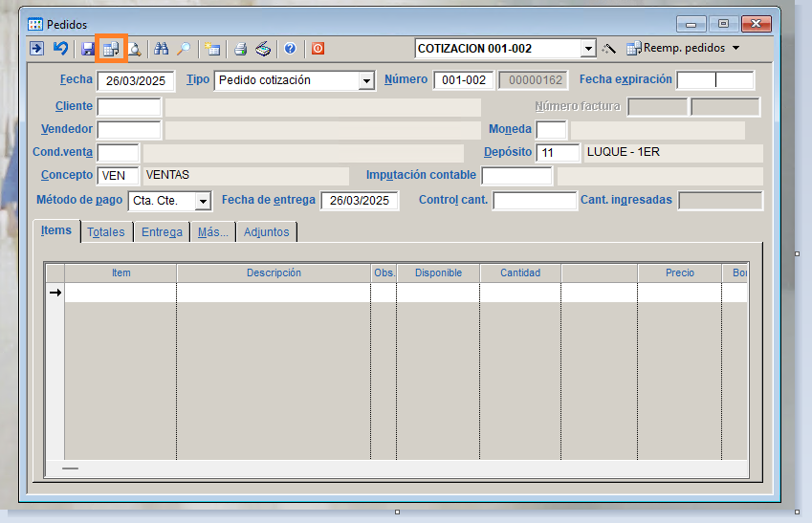Click the Vendedor code input field
This screenshot has height=523, width=812.
(128, 130)
